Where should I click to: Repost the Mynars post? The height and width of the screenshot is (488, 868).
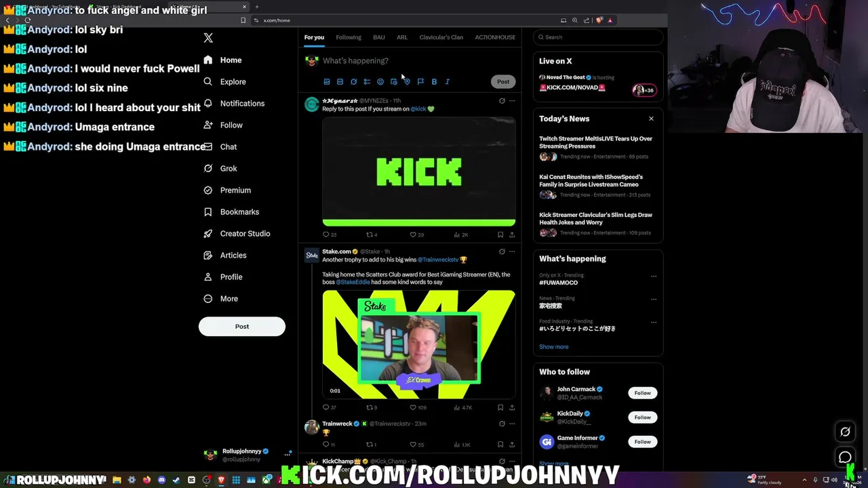[372, 235]
